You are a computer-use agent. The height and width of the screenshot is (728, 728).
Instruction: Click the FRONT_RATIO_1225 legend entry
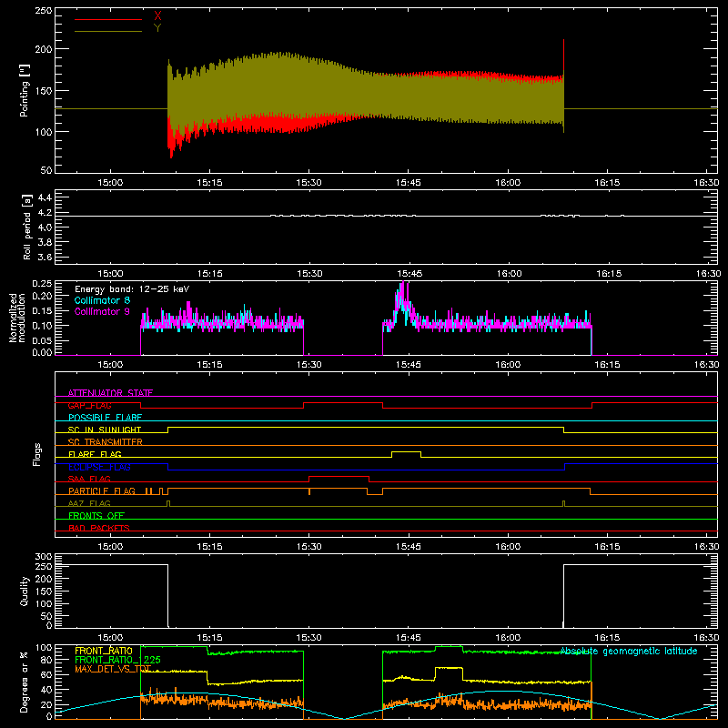117,660
